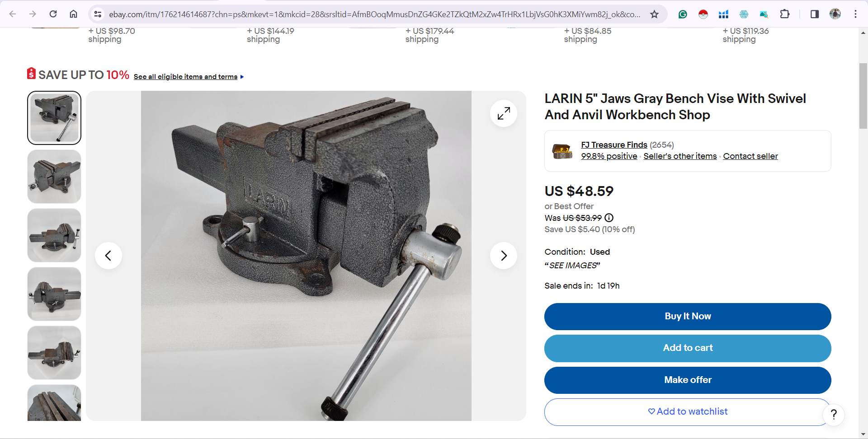The image size is (868, 439).
Task: Click the info icon beside the was price
Action: (609, 218)
